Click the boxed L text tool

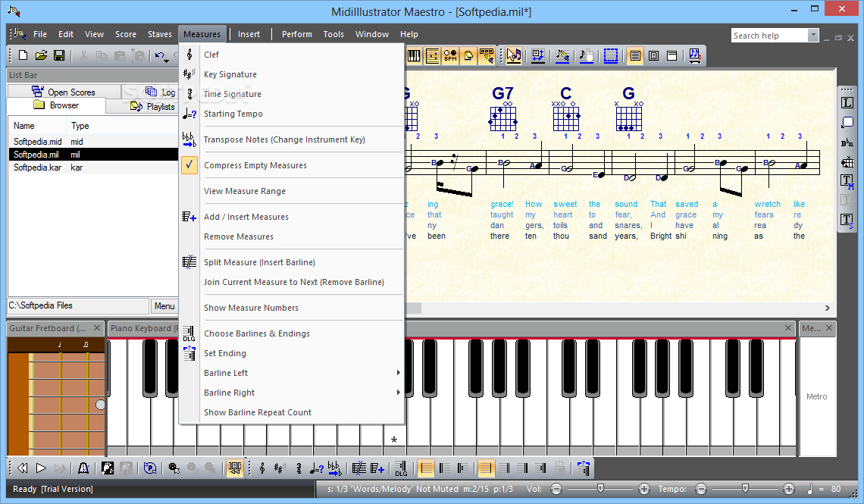point(847,102)
